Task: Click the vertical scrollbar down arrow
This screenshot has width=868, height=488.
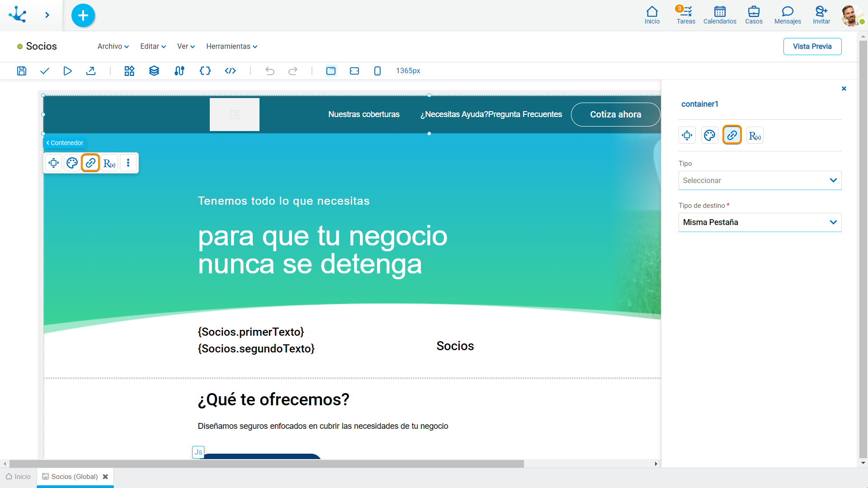Action: [863, 463]
